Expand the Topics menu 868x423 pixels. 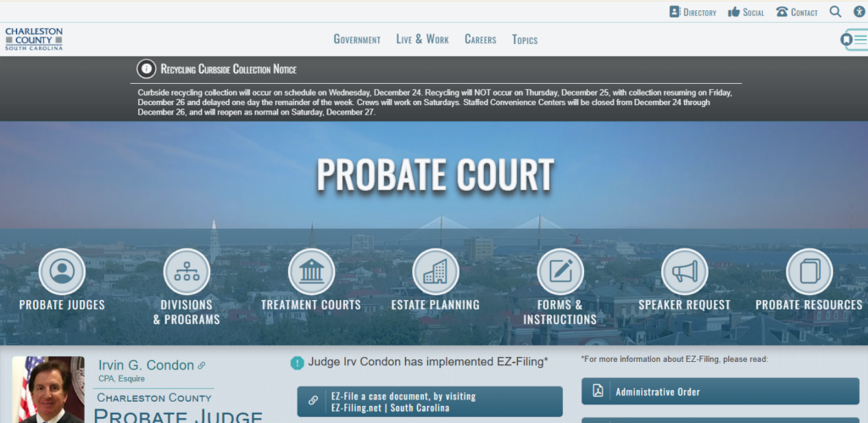pos(525,40)
